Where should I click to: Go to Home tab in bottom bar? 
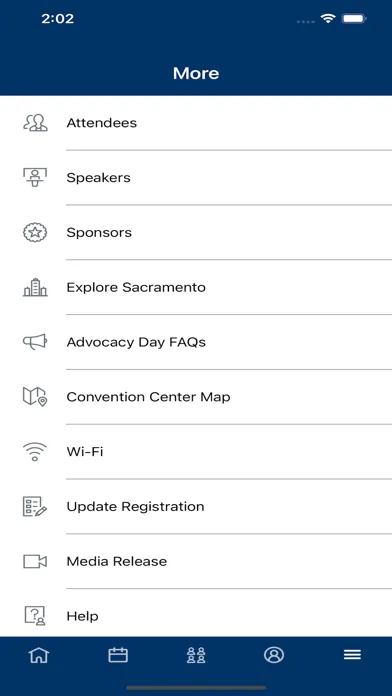[x=39, y=655]
